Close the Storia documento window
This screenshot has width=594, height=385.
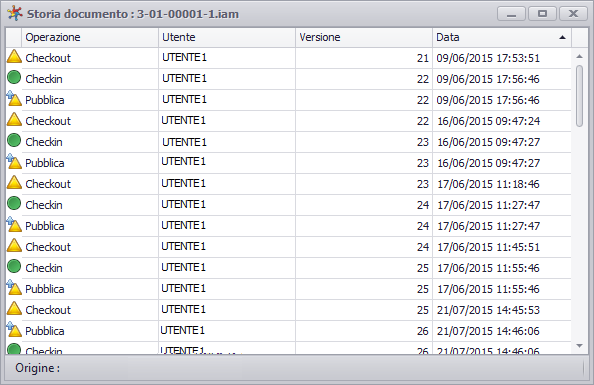click(574, 14)
